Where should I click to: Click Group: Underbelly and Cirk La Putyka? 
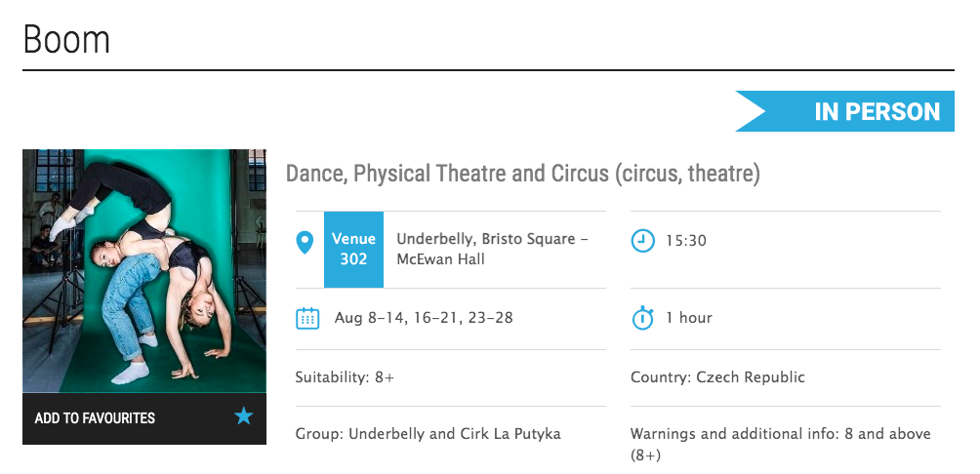(x=428, y=434)
